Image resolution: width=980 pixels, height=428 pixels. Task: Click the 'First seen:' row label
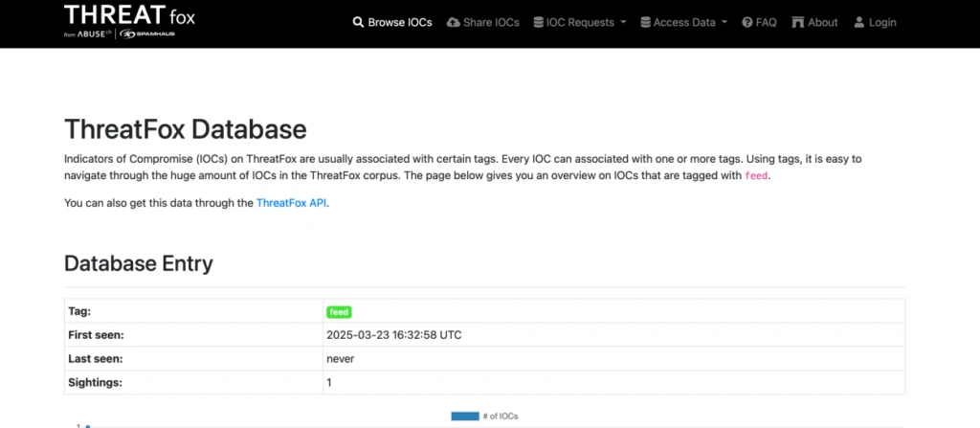tap(97, 335)
